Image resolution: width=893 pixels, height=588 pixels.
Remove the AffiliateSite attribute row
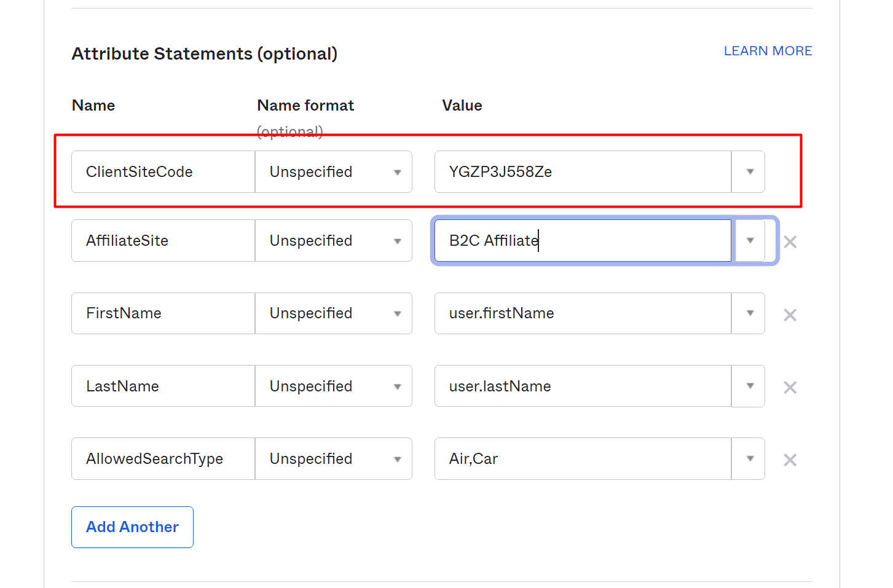[790, 241]
